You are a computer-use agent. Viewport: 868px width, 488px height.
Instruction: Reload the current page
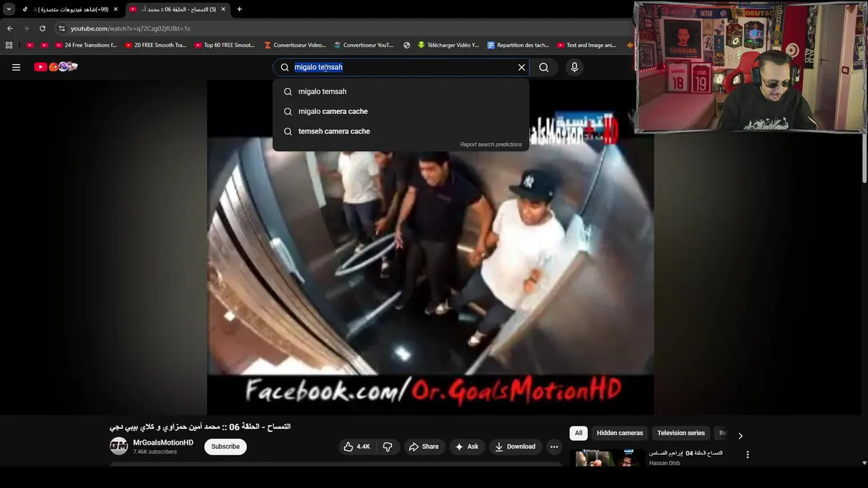click(42, 28)
